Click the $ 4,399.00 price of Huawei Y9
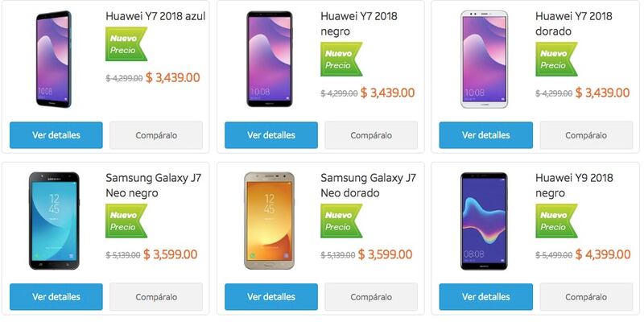The image size is (644, 322). (602, 254)
